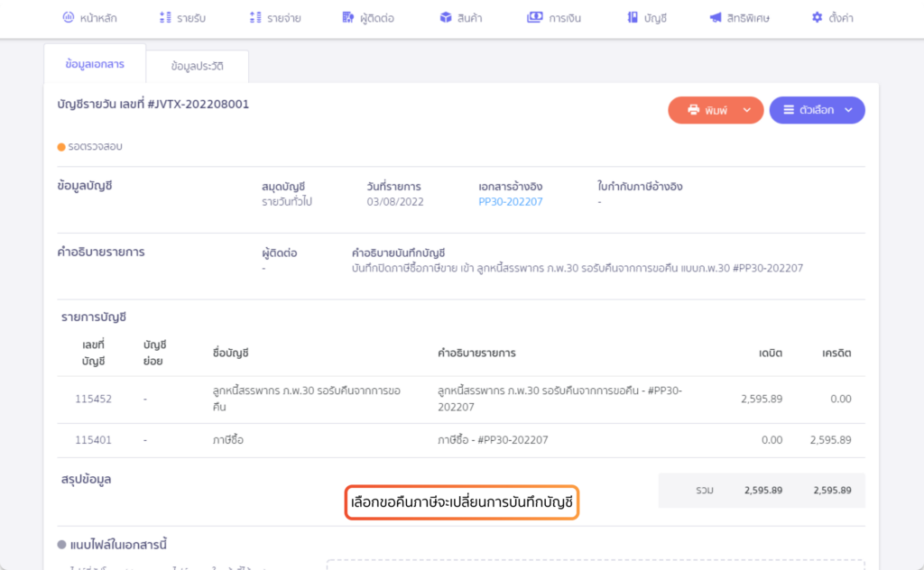Click the แนบไฟล์ในเอกสารนี้ heading
This screenshot has height=570, width=924.
pyautogui.click(x=118, y=545)
